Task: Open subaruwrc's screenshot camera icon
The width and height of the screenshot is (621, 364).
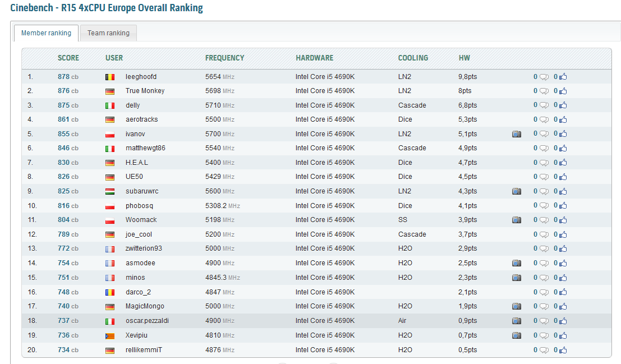Action: click(517, 191)
